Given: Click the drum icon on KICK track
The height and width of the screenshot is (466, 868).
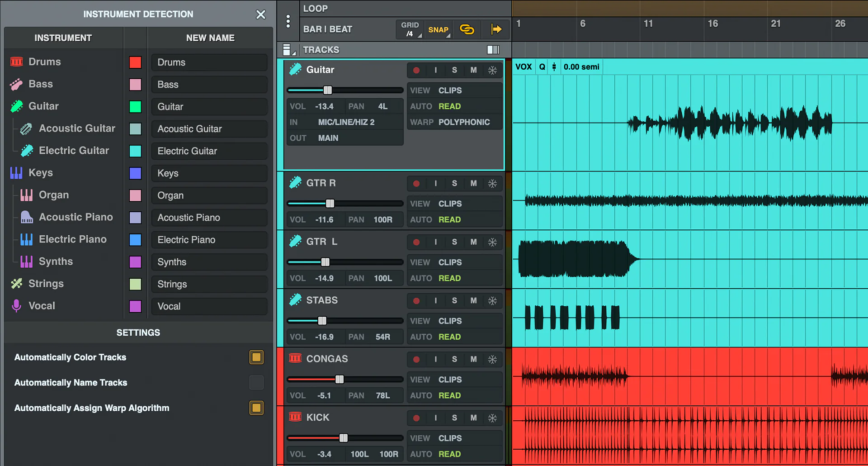Looking at the screenshot, I should pos(295,417).
